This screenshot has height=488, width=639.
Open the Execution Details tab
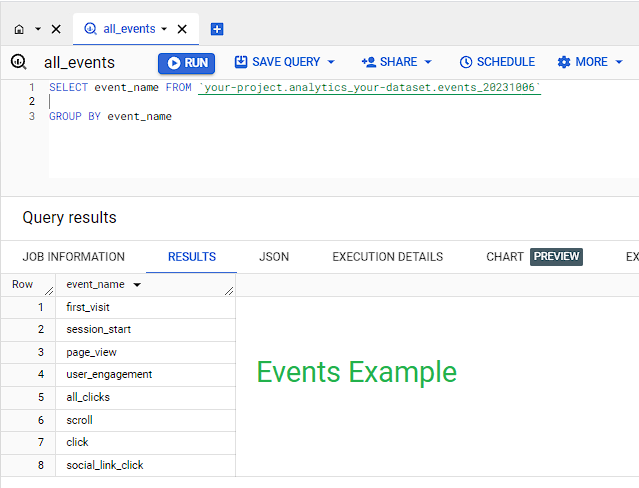(388, 257)
